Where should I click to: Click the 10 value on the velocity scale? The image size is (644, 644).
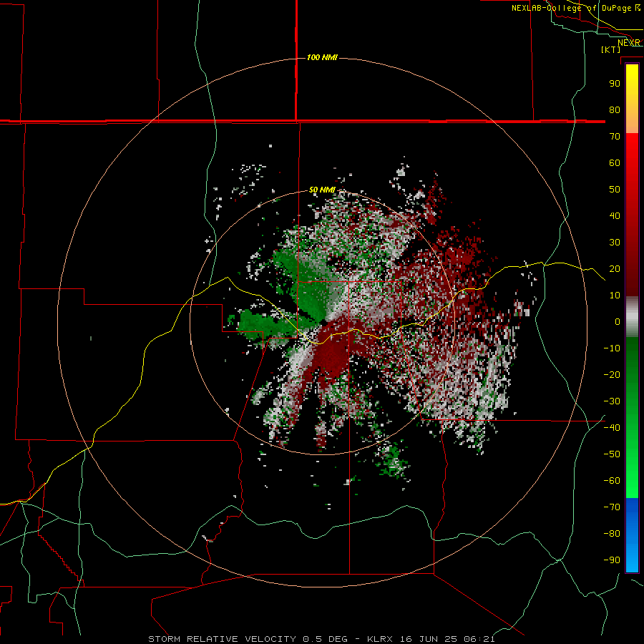pyautogui.click(x=615, y=296)
